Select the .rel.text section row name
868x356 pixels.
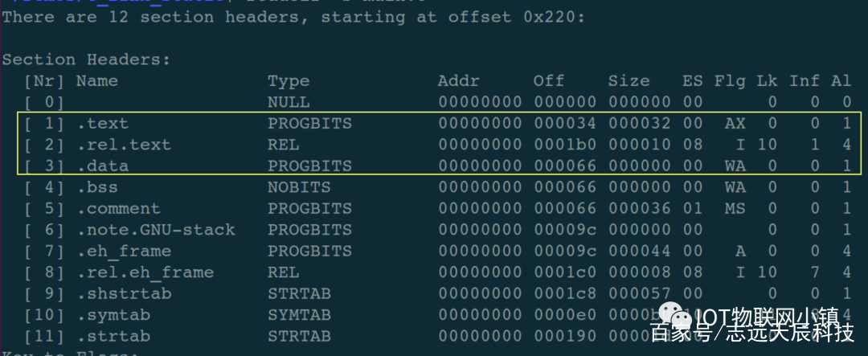point(124,145)
